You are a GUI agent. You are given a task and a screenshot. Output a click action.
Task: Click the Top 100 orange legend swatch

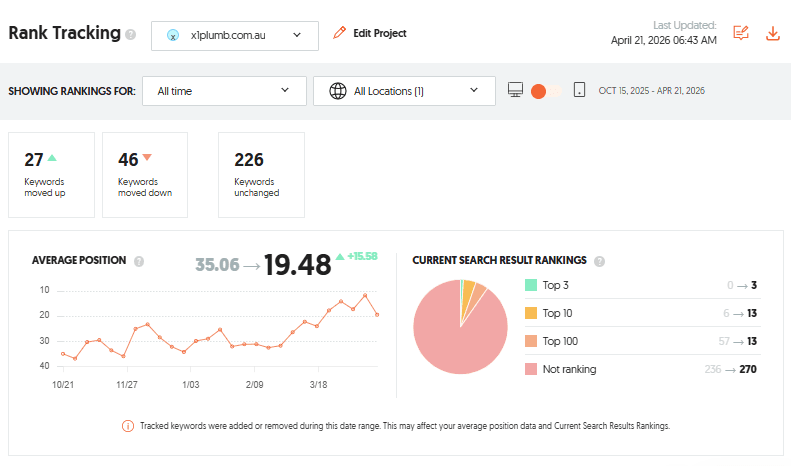(531, 341)
